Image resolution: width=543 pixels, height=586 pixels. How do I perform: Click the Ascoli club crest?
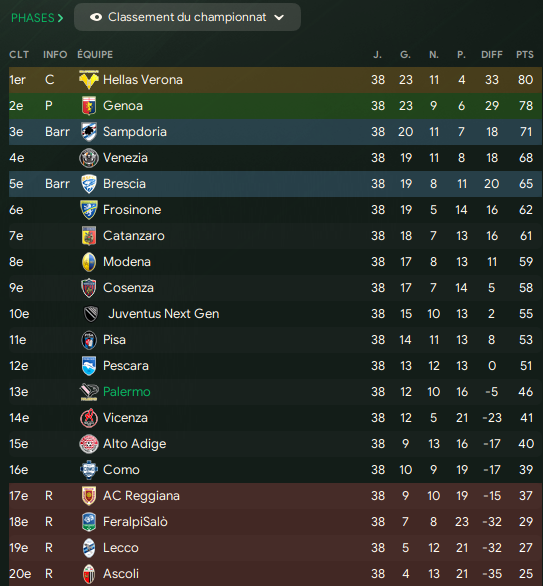[x=89, y=574]
